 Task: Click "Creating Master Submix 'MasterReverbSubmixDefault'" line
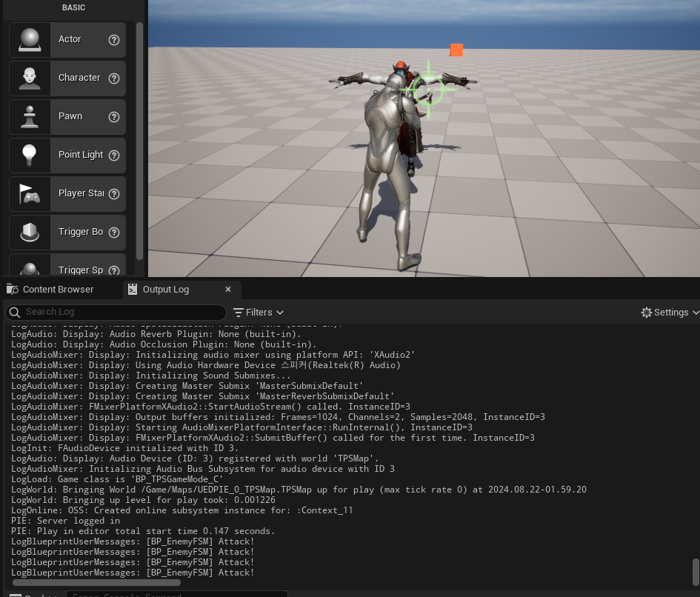(203, 396)
